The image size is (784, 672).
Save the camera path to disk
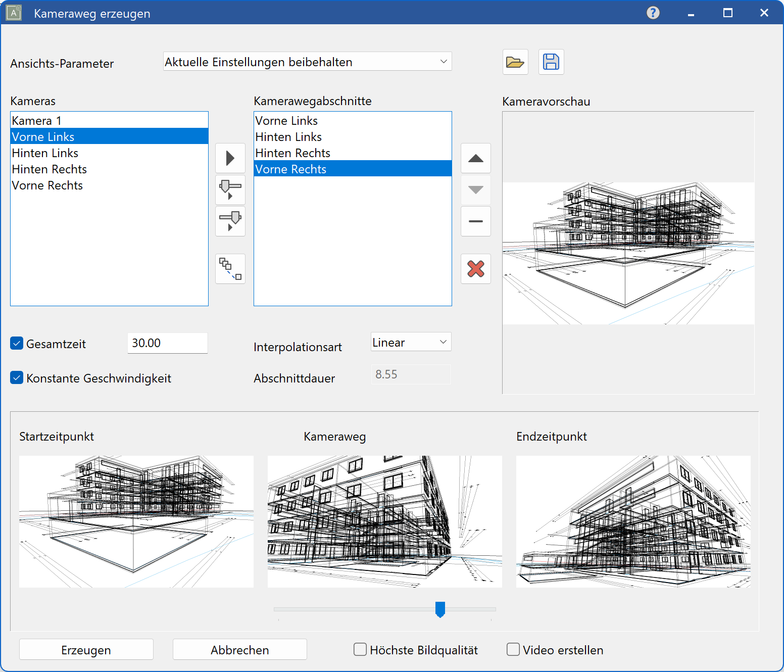551,62
